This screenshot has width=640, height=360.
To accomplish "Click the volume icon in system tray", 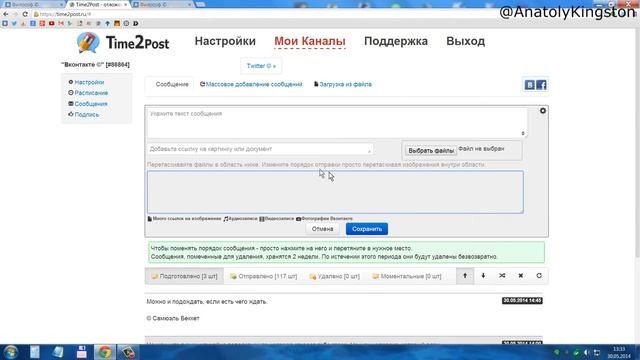I will tap(586, 352).
